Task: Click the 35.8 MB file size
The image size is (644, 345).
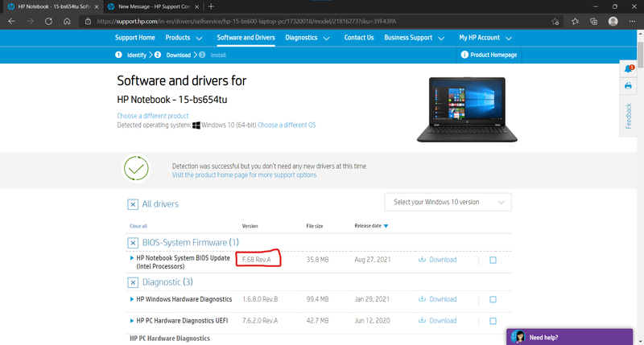Action: pos(317,260)
